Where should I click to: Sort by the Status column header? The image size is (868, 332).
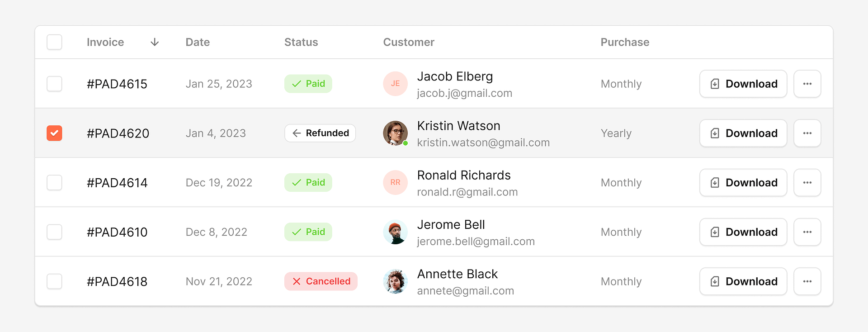[301, 42]
